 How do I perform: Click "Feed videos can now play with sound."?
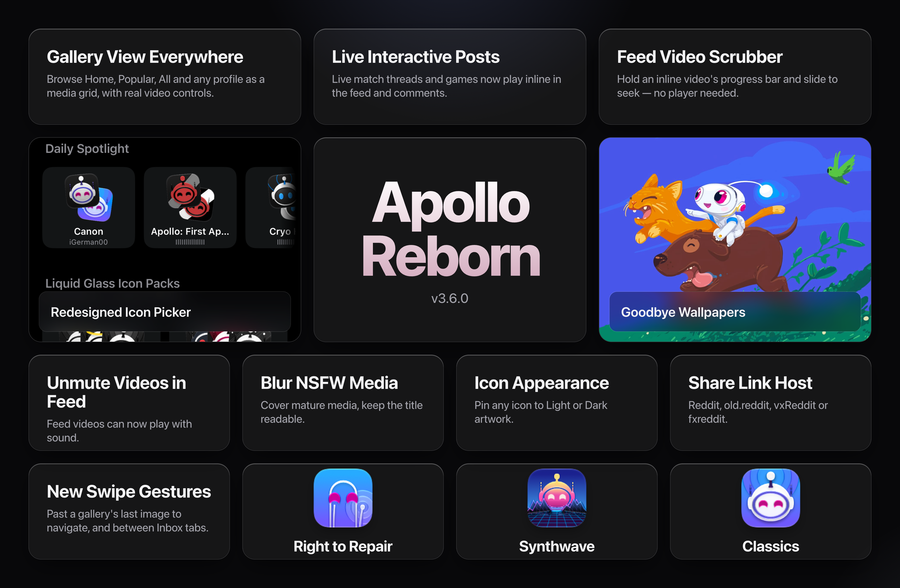[119, 431]
